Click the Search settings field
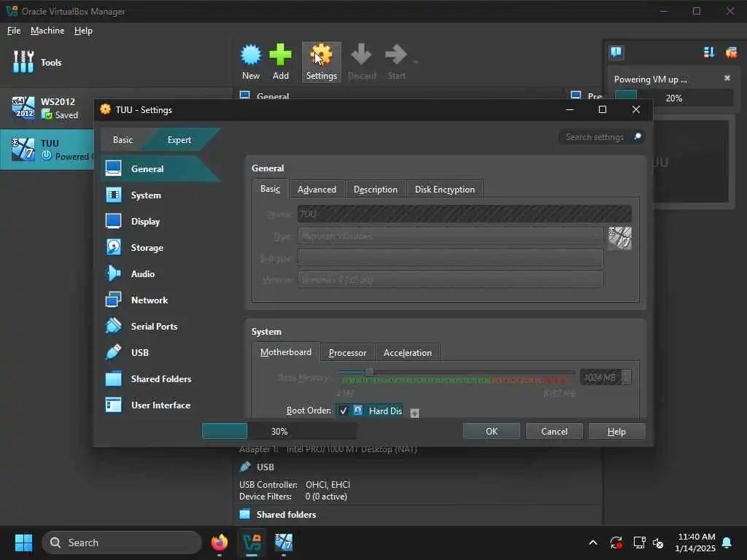 pyautogui.click(x=595, y=137)
